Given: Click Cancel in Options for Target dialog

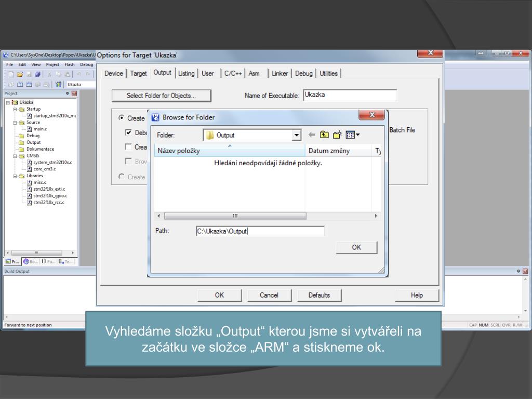Looking at the screenshot, I should tap(269, 295).
